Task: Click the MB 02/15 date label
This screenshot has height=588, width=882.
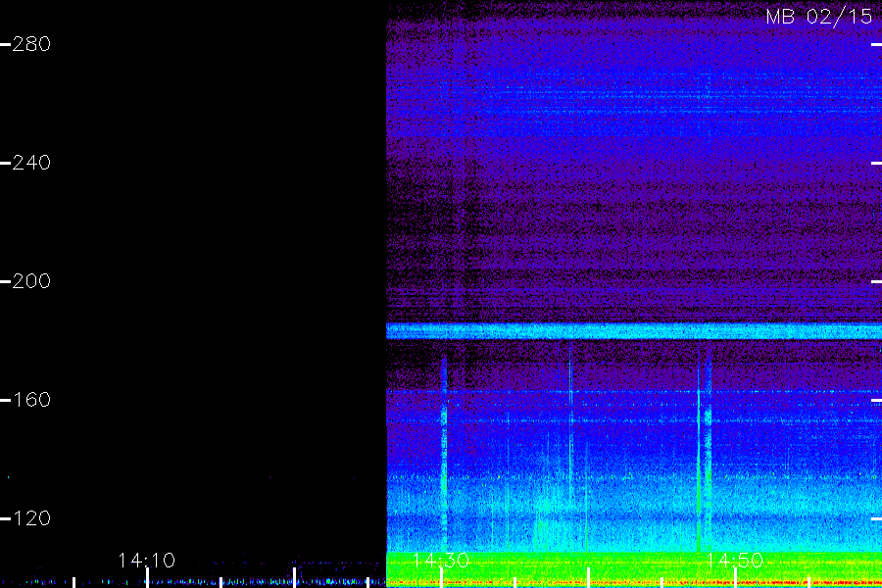Action: pyautogui.click(x=819, y=17)
